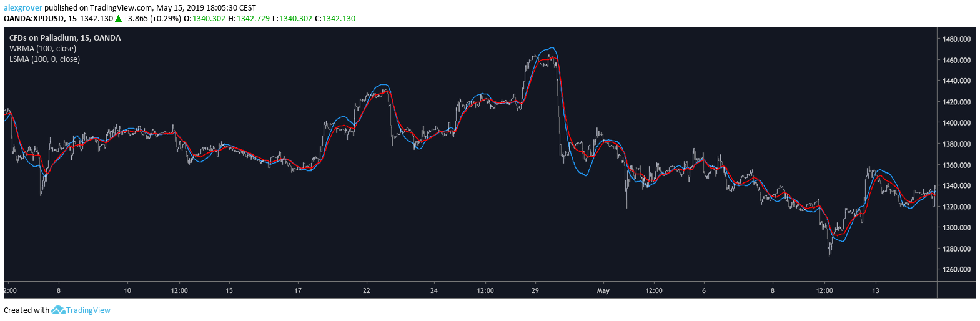The height and width of the screenshot is (321, 980).
Task: Click the TradingView logo icon
Action: (x=58, y=310)
